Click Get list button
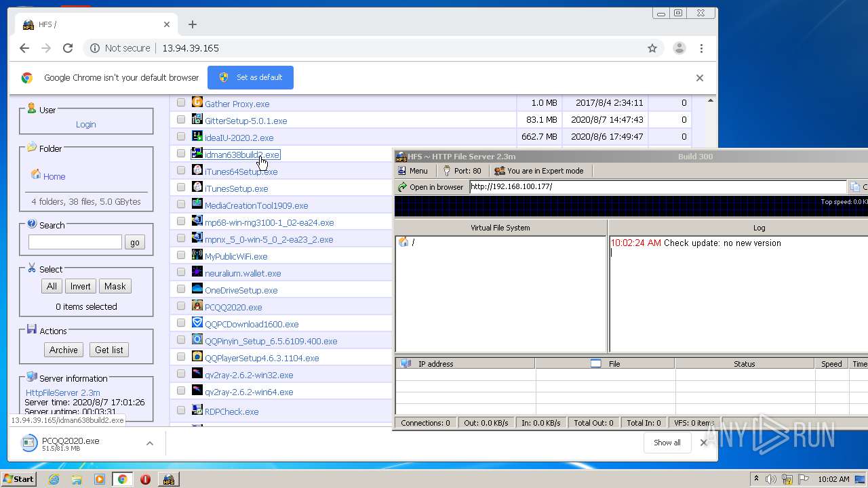Image resolution: width=868 pixels, height=488 pixels. pyautogui.click(x=109, y=350)
